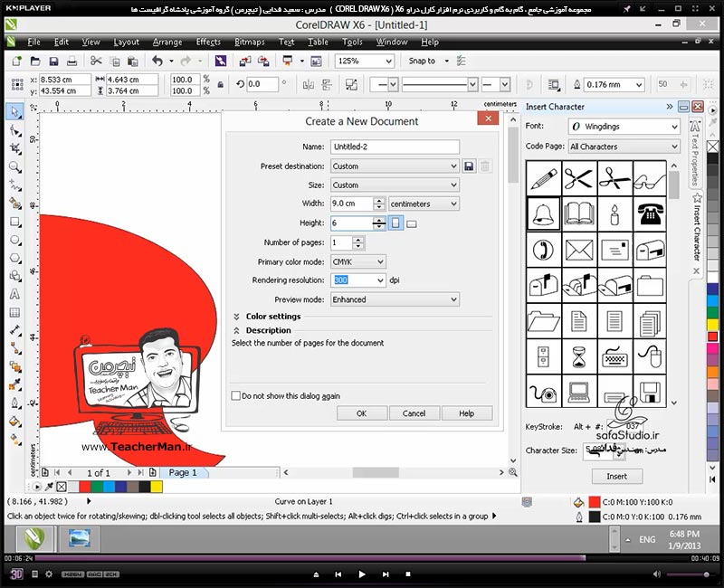724x588 pixels.
Task: Toggle portrait page orientation button
Action: (395, 223)
